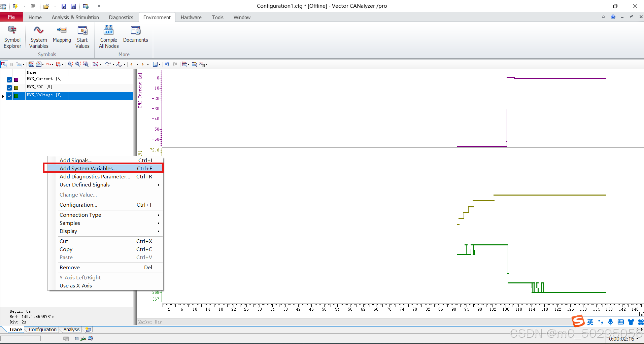Add new desktop tab icon
644x344 pixels.
(88, 330)
